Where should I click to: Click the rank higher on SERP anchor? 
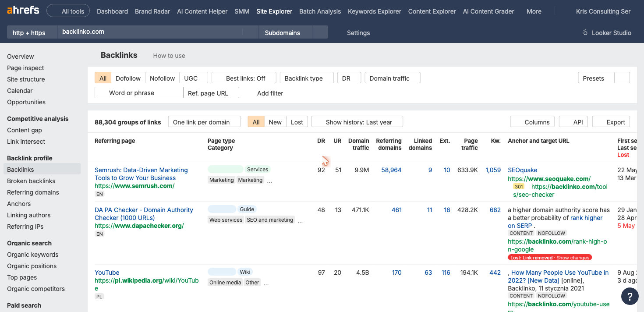(556, 222)
